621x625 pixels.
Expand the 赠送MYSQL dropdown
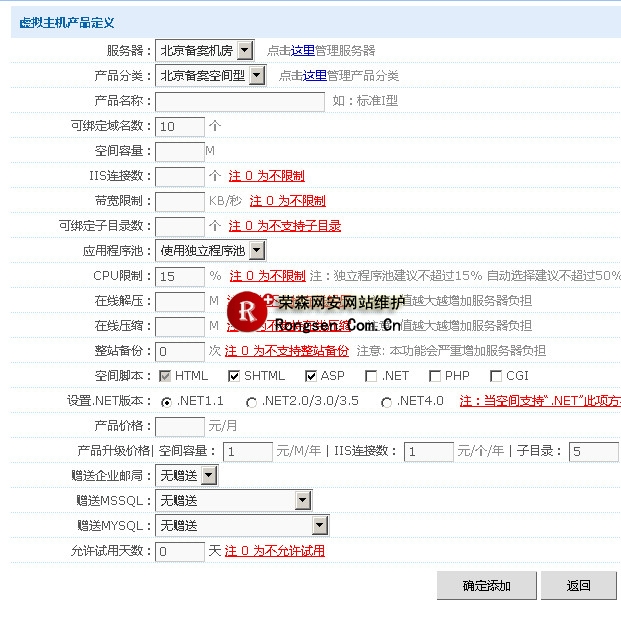tap(319, 525)
